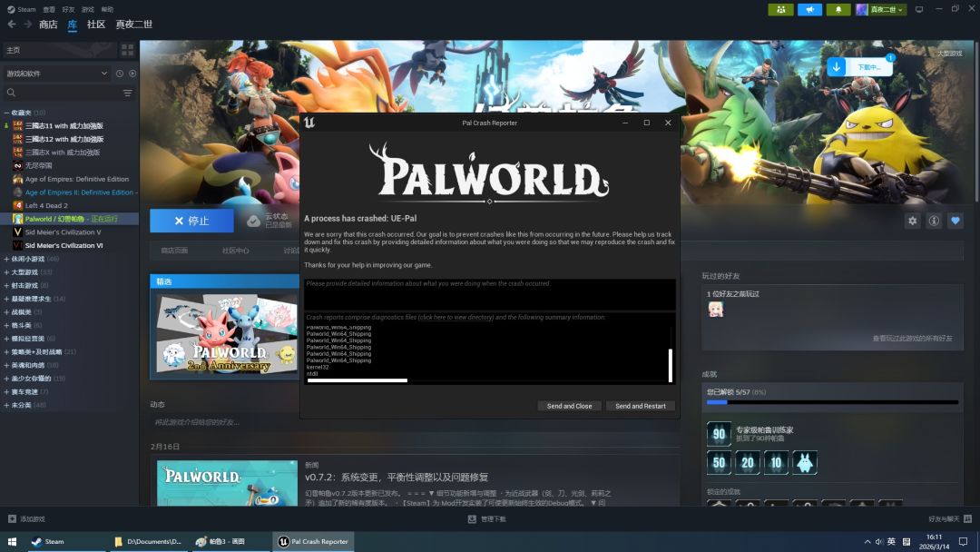Viewport: 980px width, 552px height.
Task: Open the 社区中心 tab for Palworld
Action: (x=235, y=251)
